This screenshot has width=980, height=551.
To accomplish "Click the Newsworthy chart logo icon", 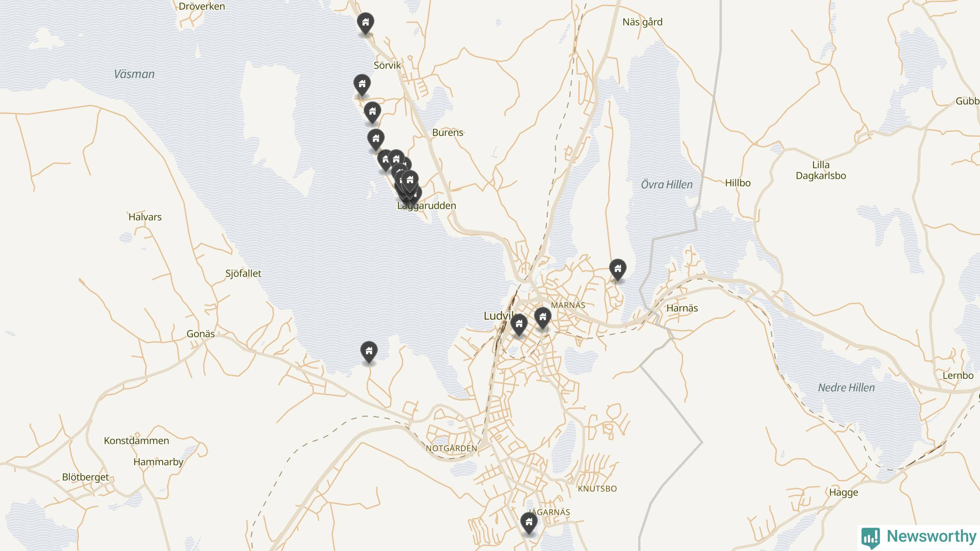I will coord(871,537).
